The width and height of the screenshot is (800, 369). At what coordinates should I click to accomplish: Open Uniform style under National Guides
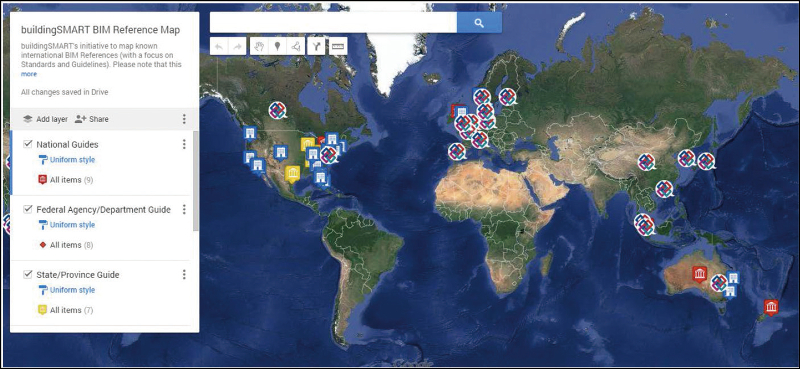pos(72,160)
